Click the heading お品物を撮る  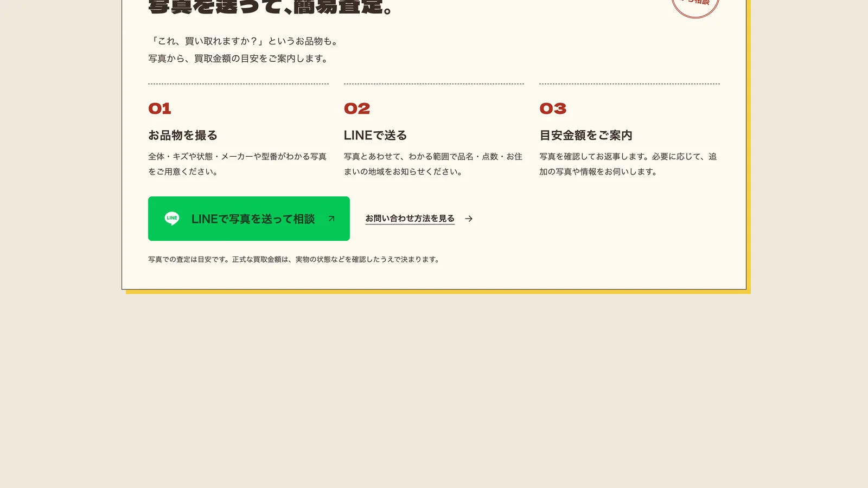[x=183, y=135]
